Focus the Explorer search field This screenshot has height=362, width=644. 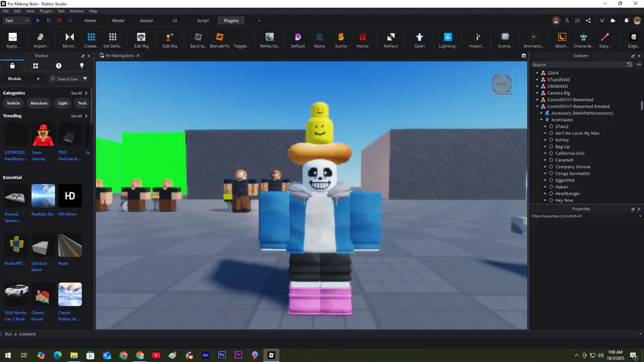pos(578,65)
